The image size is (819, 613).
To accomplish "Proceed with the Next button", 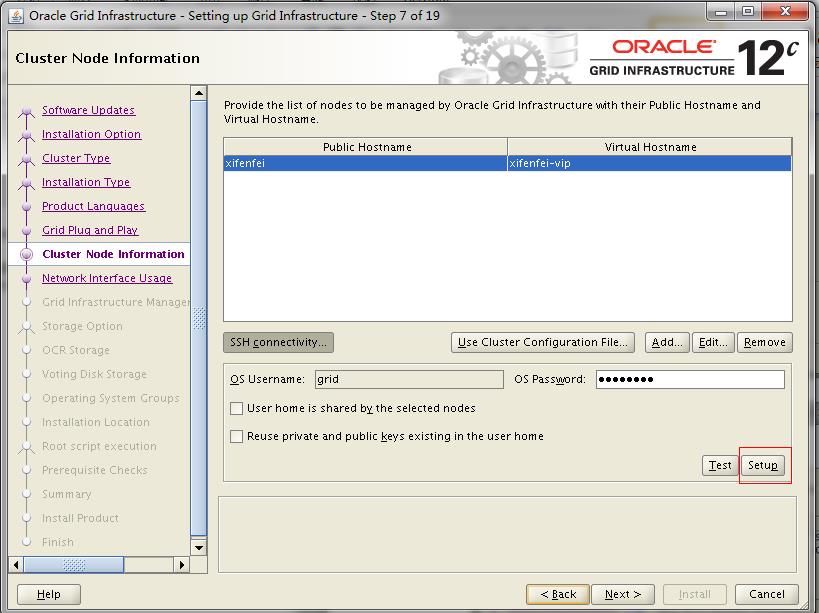I will 623,594.
